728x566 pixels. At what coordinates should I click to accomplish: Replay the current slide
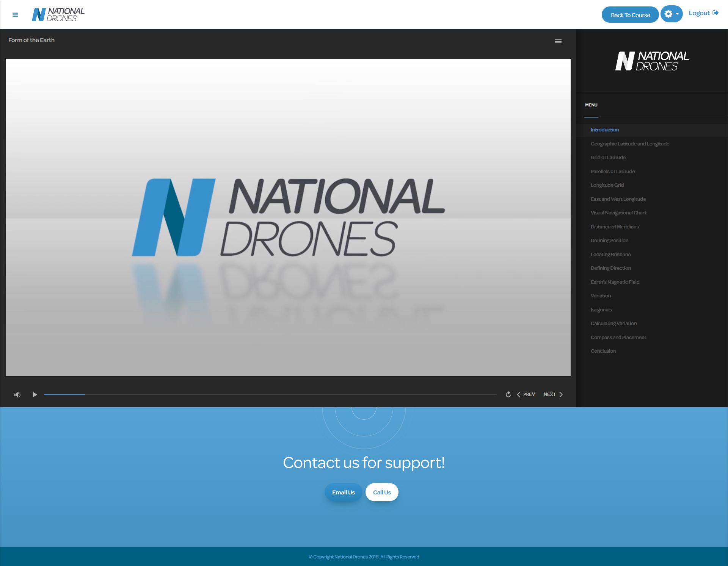tap(508, 394)
